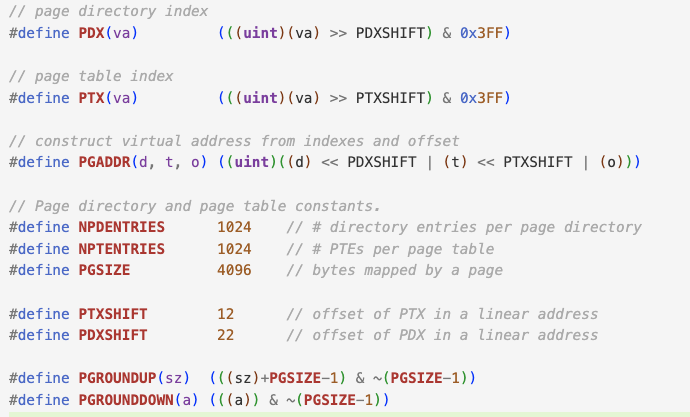Image resolution: width=690 pixels, height=417 pixels.
Task: Click the comment '// page directory index'
Action: pos(108,11)
